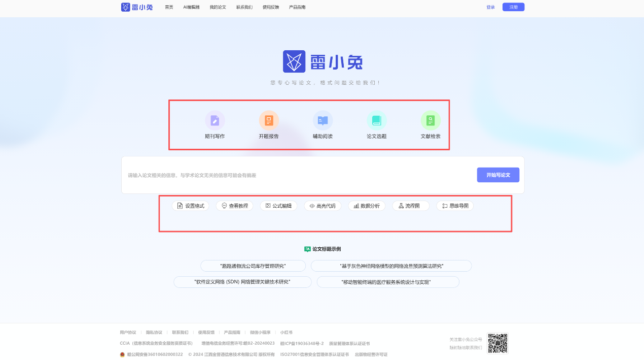
Task: Open 我的论文 in the top navigation
Action: click(218, 7)
